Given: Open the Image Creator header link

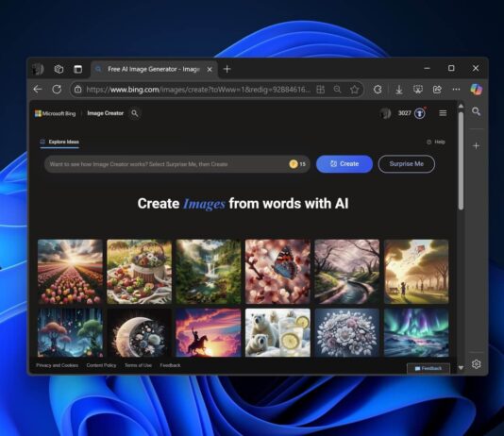Looking at the screenshot, I should click(x=106, y=113).
